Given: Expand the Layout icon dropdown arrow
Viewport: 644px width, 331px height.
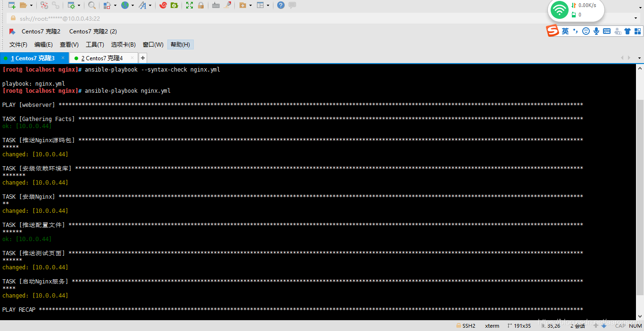Looking at the screenshot, I should pos(268,6).
